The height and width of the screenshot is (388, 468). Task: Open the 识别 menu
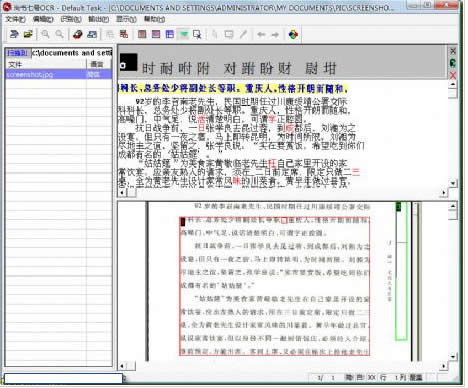(71, 19)
